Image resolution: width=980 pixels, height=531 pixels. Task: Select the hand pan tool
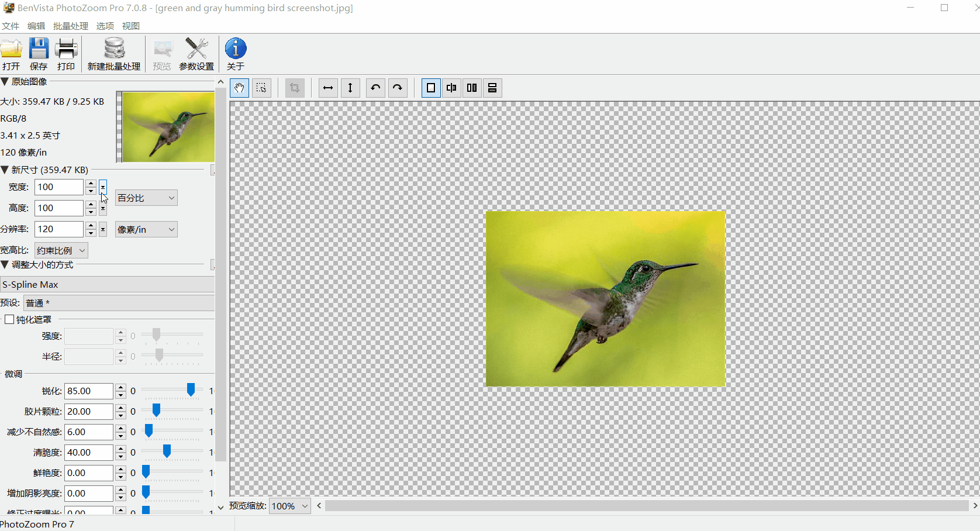(239, 88)
